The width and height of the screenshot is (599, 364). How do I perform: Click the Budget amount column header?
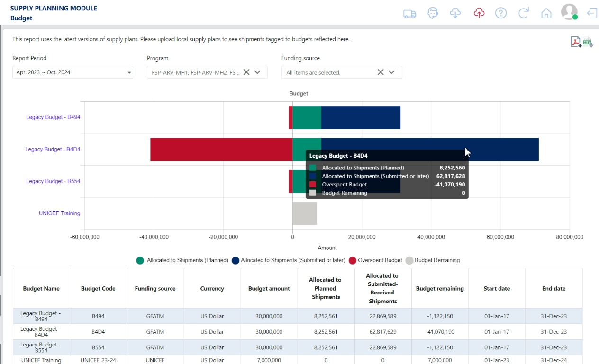click(269, 289)
